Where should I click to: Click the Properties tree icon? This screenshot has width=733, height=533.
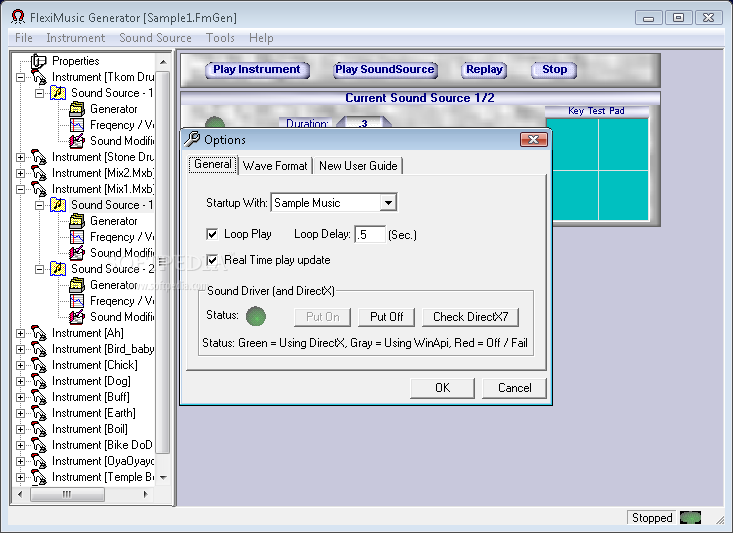coord(39,61)
